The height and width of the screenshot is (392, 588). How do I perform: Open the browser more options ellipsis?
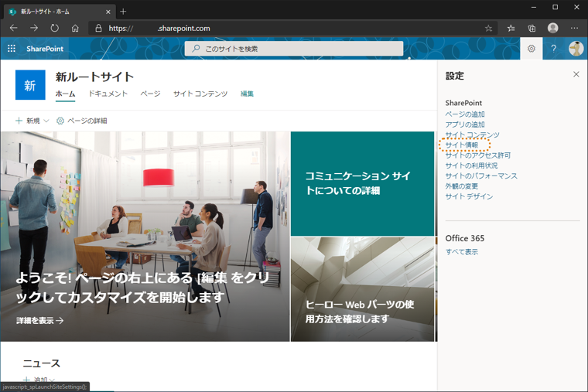point(574,28)
